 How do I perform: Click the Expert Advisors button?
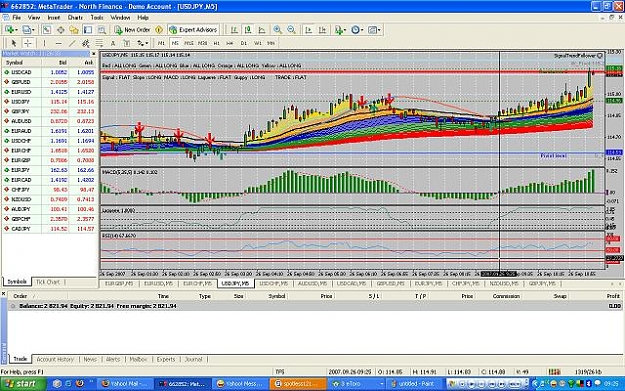click(193, 29)
